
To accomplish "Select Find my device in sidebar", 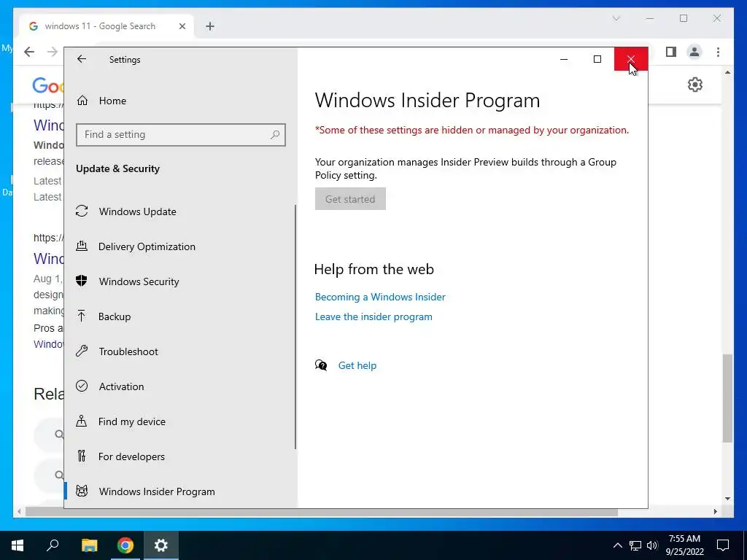I will click(180, 421).
